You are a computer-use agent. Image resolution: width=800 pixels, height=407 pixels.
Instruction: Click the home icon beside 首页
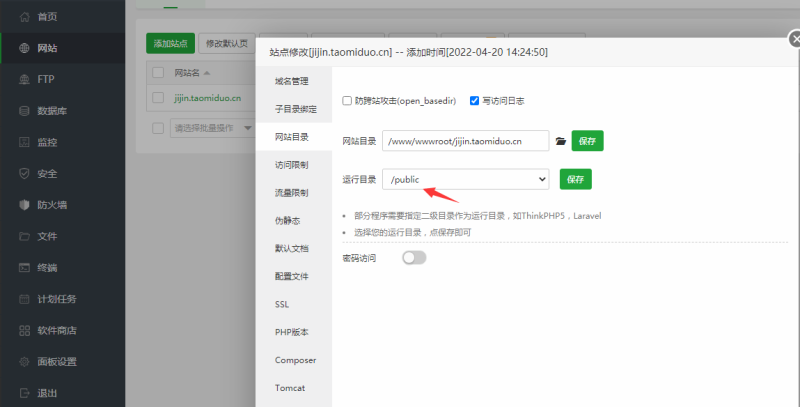[24, 17]
